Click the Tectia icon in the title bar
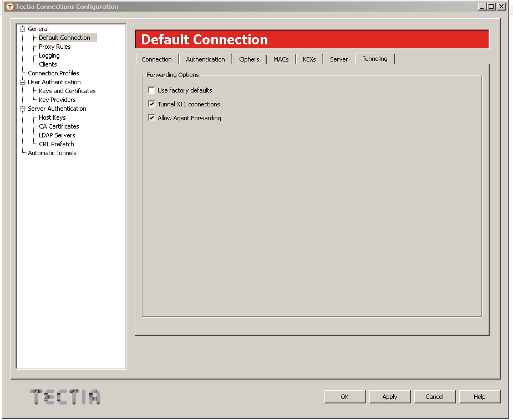This screenshot has height=420, width=513. 9,7
